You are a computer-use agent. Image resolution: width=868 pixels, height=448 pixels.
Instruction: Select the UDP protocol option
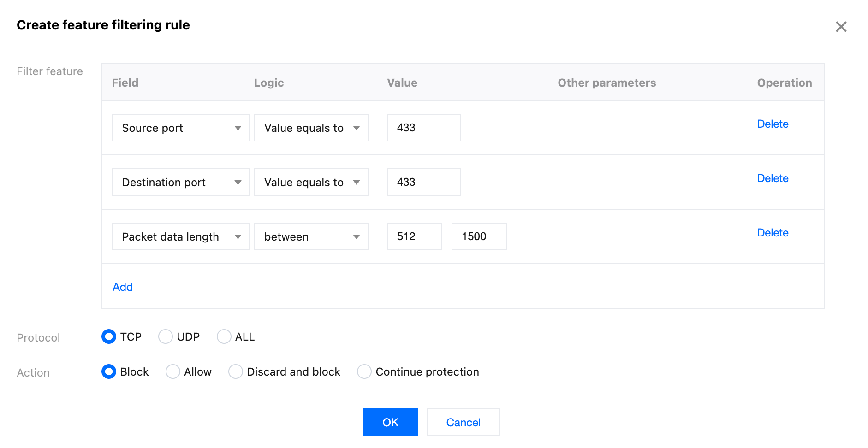tap(166, 337)
